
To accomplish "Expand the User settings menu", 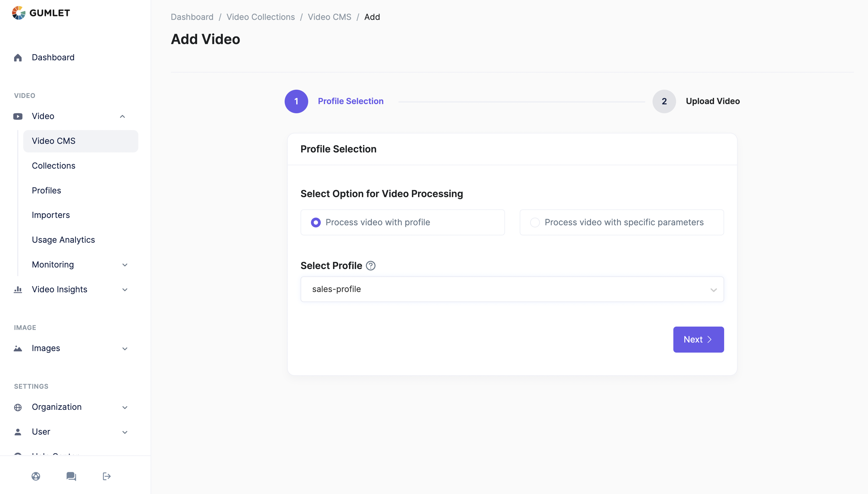I will click(x=125, y=432).
